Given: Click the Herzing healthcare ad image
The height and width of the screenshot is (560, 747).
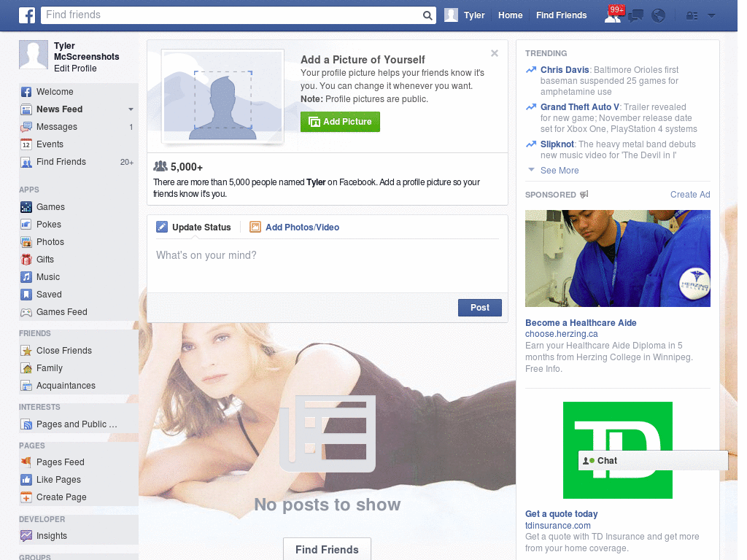Looking at the screenshot, I should (617, 259).
